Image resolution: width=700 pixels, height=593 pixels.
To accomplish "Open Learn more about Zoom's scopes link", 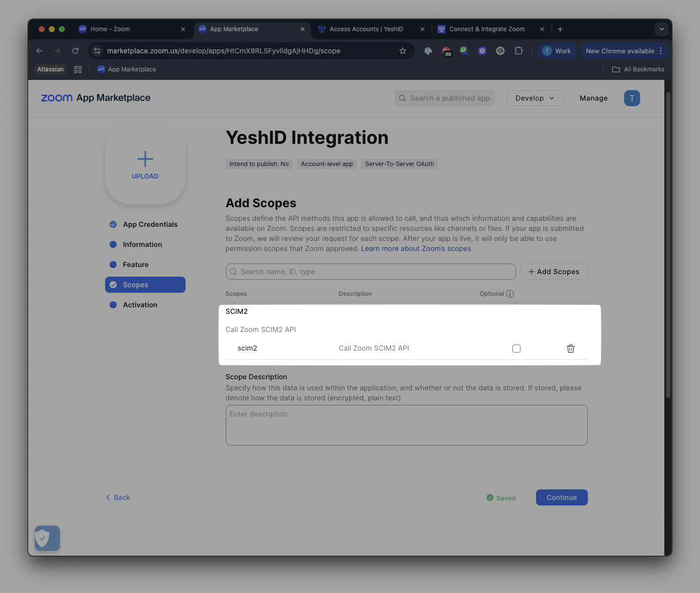I will click(416, 248).
